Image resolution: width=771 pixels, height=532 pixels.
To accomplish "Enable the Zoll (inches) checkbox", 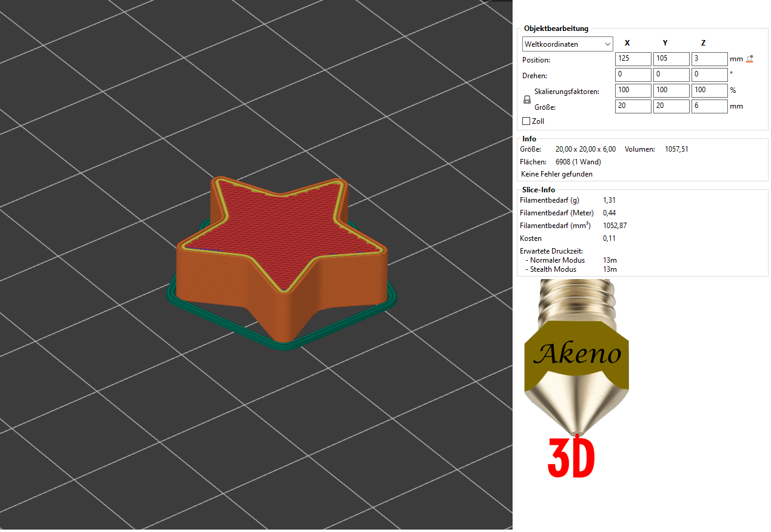I will [x=526, y=121].
